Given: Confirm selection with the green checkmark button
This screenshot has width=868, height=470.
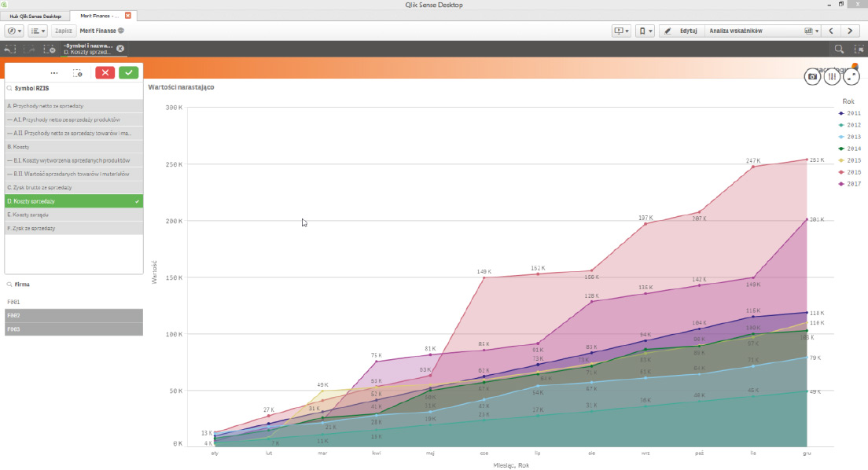Looking at the screenshot, I should [128, 72].
